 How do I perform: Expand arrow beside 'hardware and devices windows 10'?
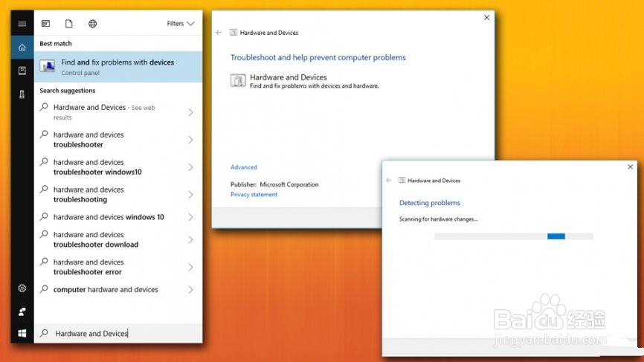tap(190, 217)
